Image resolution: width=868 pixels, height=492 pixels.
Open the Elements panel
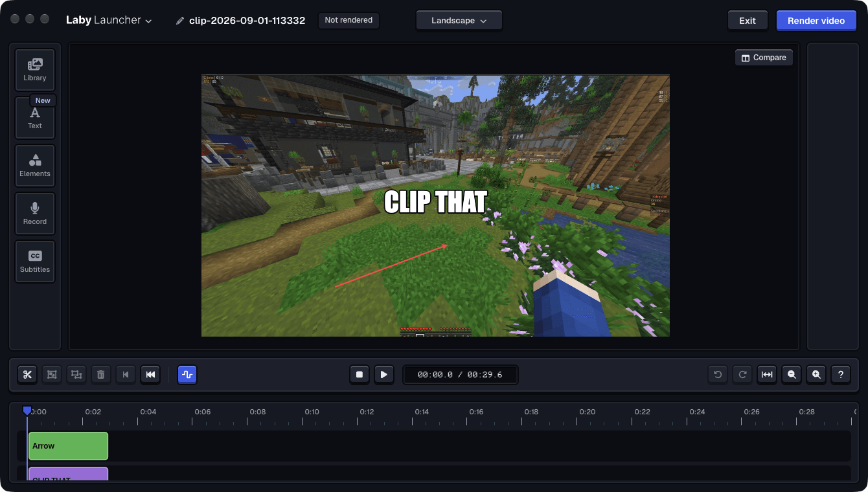point(35,166)
